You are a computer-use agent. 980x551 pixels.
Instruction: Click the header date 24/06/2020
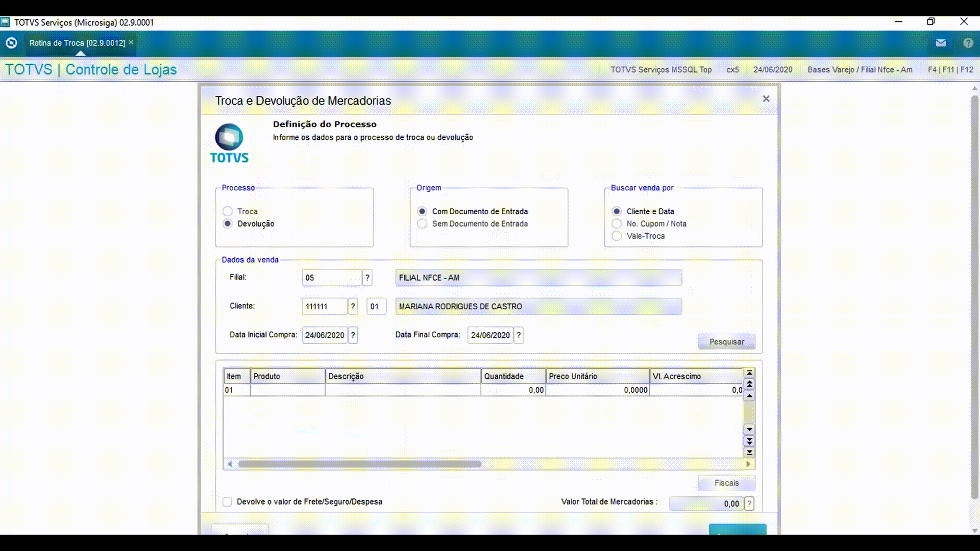773,70
